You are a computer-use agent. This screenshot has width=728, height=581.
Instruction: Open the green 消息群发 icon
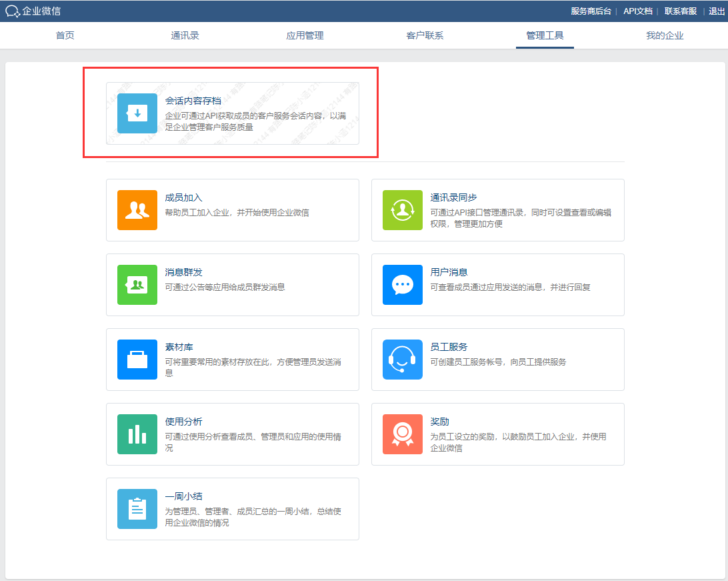click(137, 285)
